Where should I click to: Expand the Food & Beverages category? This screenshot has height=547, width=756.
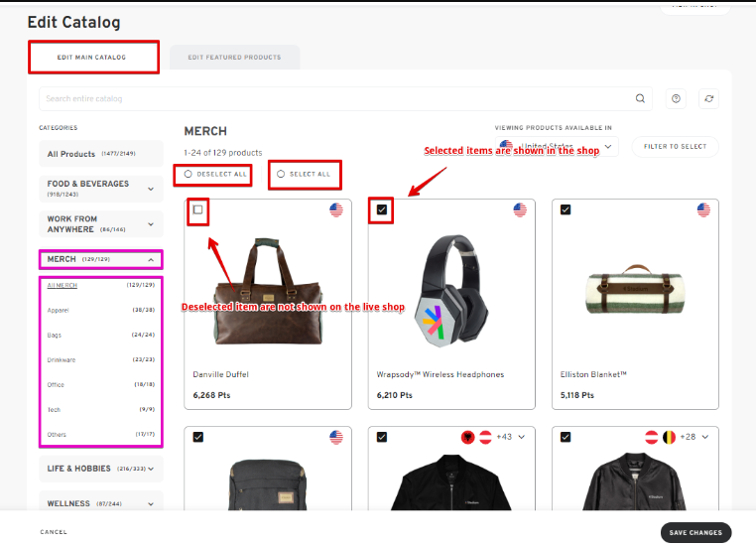pos(151,188)
